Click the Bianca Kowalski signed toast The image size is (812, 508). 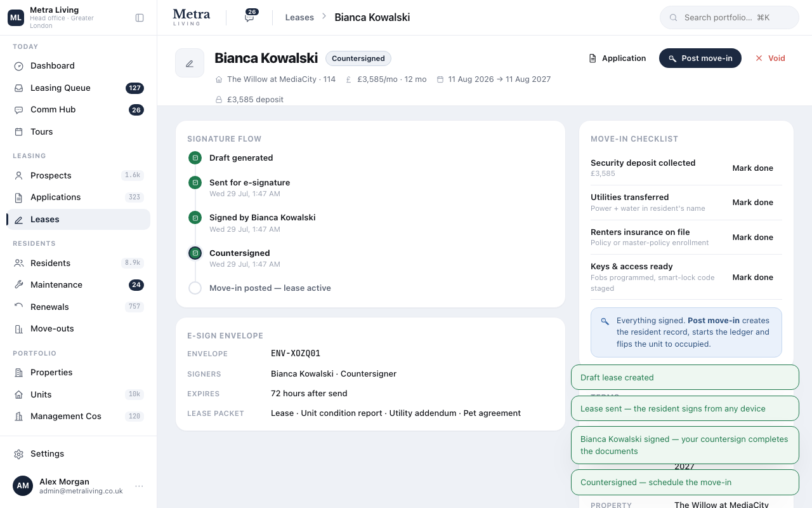685,445
